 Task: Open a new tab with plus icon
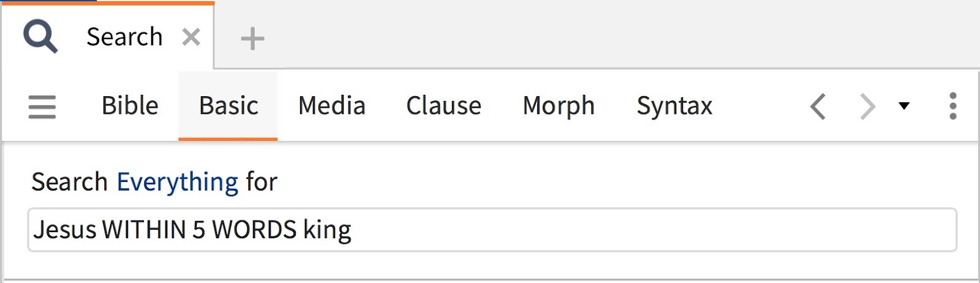(x=252, y=39)
